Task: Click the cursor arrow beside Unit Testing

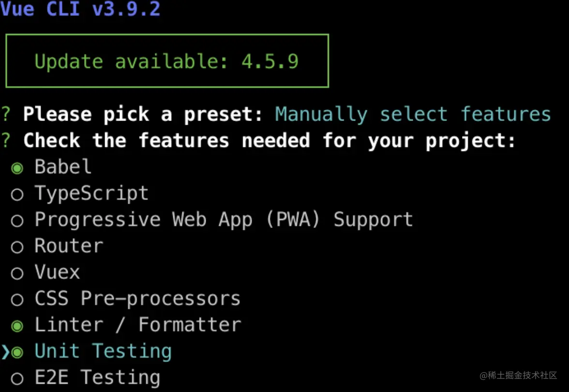Action: (x=5, y=352)
